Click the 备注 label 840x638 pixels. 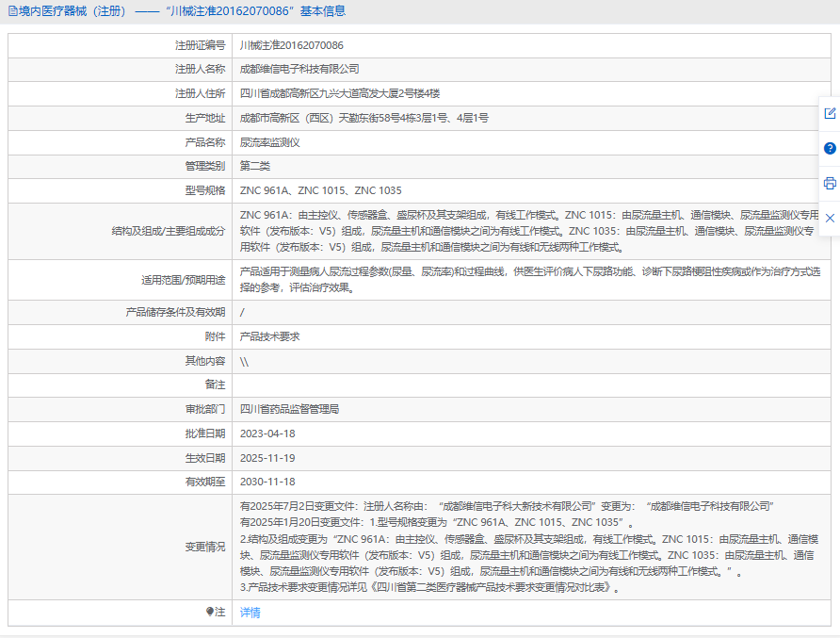[215, 384]
